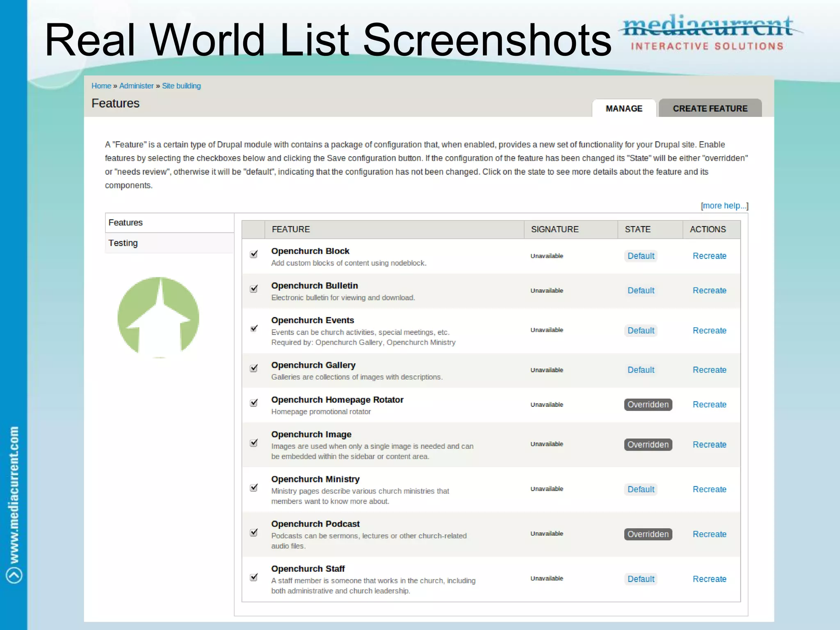840x630 pixels.
Task: Toggle the Openchurch Block checkbox
Action: click(254, 254)
